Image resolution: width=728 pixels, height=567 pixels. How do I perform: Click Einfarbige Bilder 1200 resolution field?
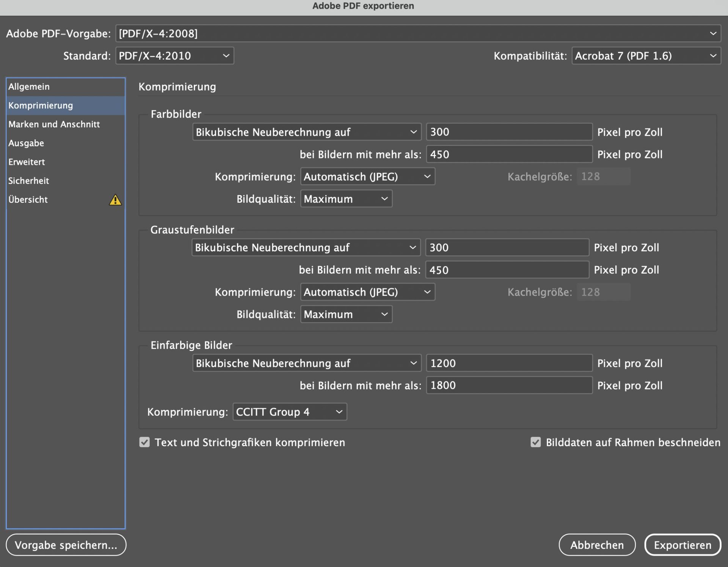pyautogui.click(x=509, y=363)
